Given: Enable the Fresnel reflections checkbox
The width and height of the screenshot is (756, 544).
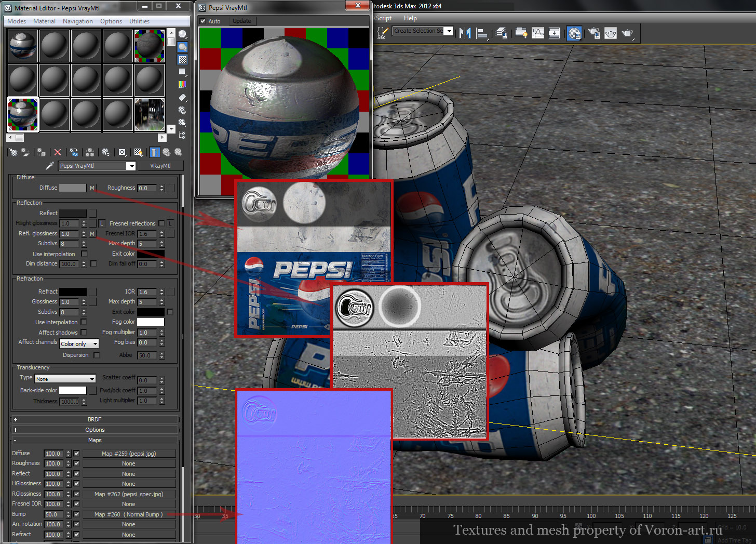Looking at the screenshot, I should pyautogui.click(x=161, y=223).
